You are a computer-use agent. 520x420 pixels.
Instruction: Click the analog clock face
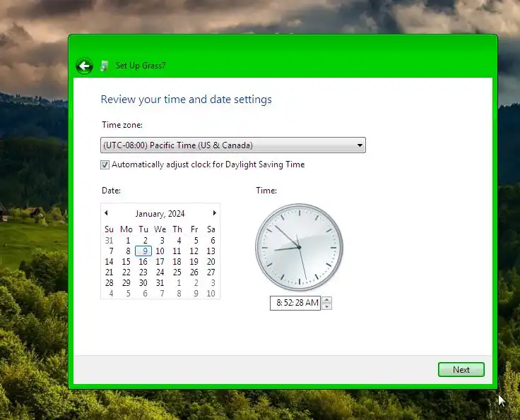pyautogui.click(x=299, y=247)
